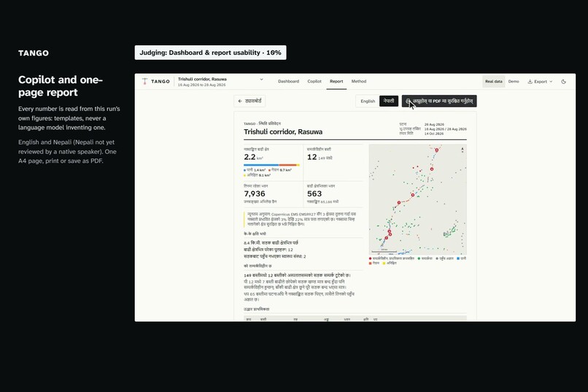Switch to the Dashboard tab
The width and height of the screenshot is (588, 392).
288,81
